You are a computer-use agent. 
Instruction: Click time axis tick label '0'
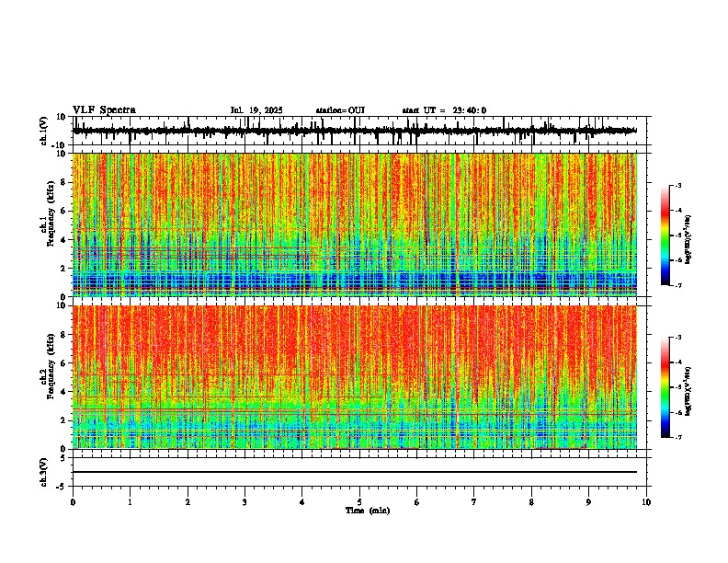coord(73,502)
